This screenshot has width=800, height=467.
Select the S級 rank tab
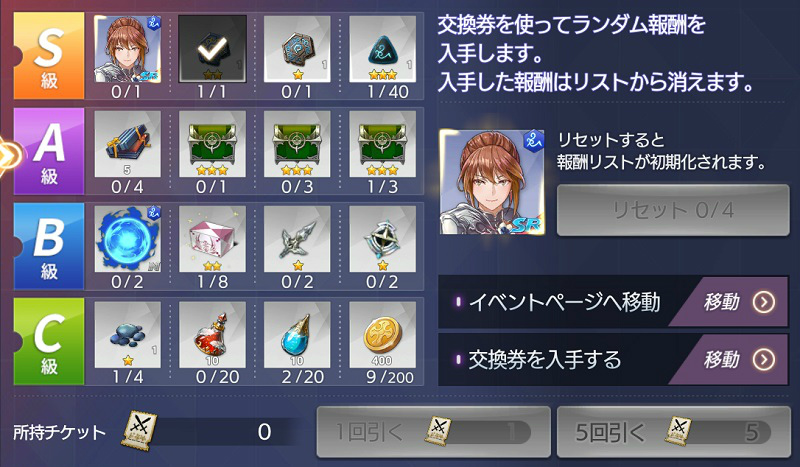coord(49,56)
